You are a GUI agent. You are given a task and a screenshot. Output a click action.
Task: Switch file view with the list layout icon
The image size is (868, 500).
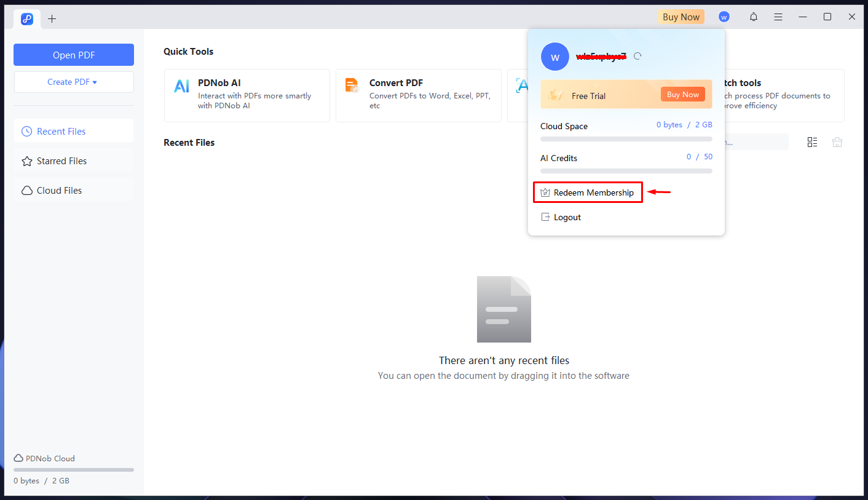point(813,142)
